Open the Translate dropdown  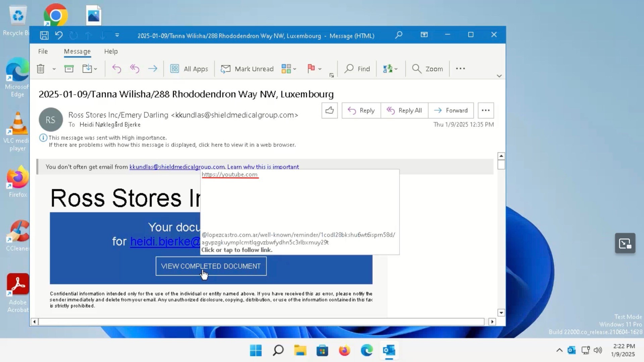(x=390, y=69)
